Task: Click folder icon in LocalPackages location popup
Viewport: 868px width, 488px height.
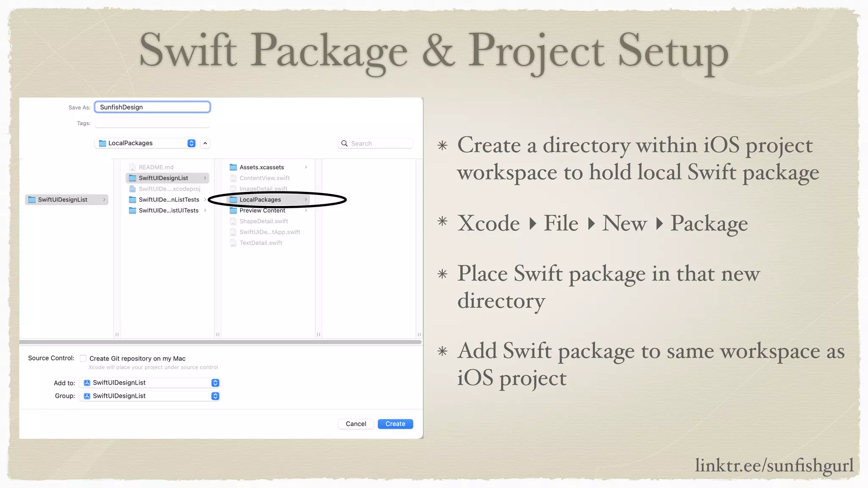Action: 102,143
